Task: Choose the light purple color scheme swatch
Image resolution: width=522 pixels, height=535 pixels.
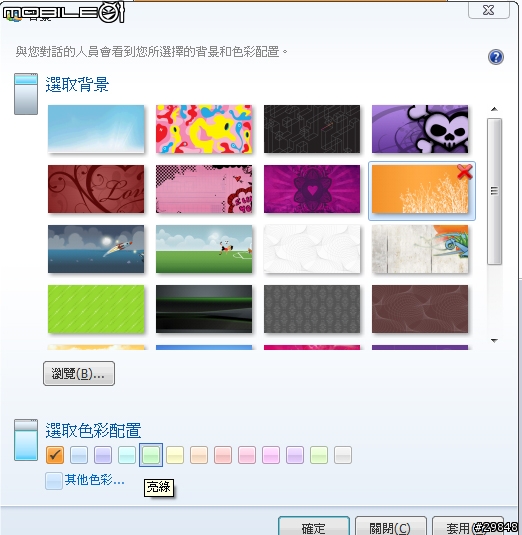Action: [295, 455]
